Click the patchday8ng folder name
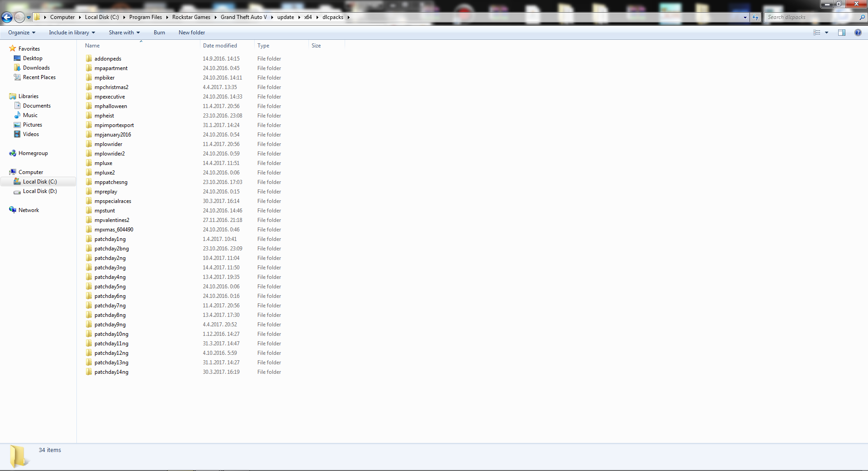Image resolution: width=868 pixels, height=471 pixels. coord(110,315)
